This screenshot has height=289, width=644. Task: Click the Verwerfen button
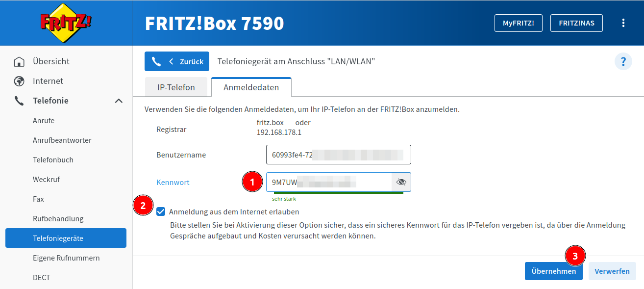[x=612, y=271]
